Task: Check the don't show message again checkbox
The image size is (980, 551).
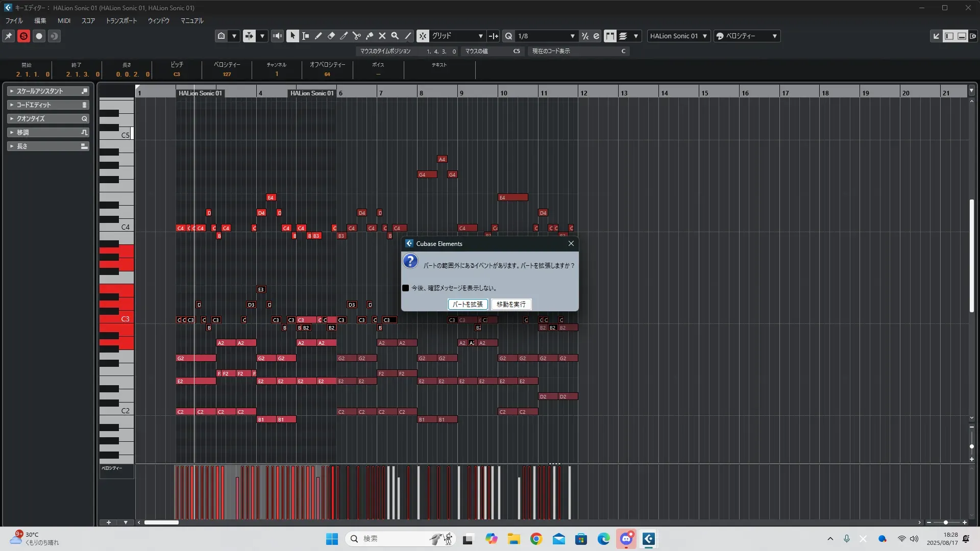Action: pos(406,288)
